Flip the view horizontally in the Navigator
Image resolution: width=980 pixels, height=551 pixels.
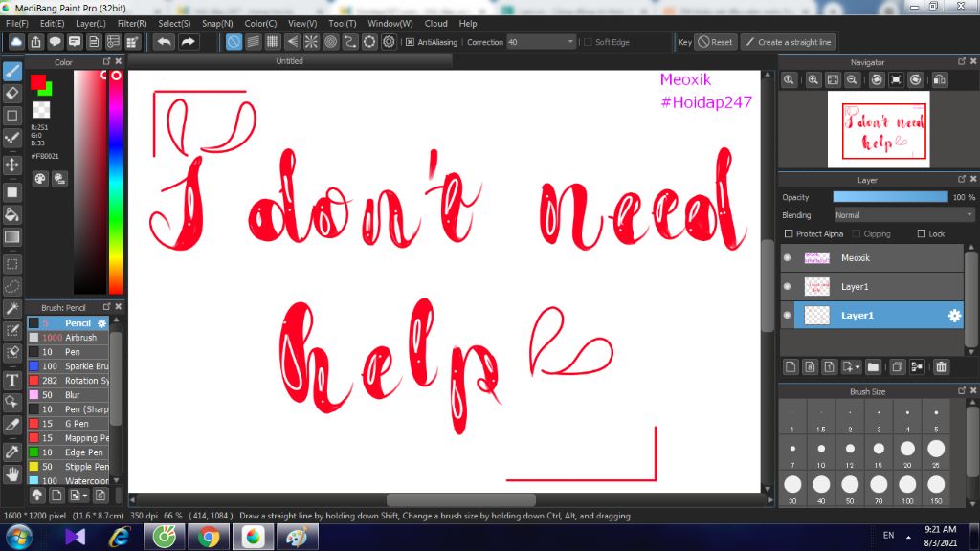tap(940, 80)
